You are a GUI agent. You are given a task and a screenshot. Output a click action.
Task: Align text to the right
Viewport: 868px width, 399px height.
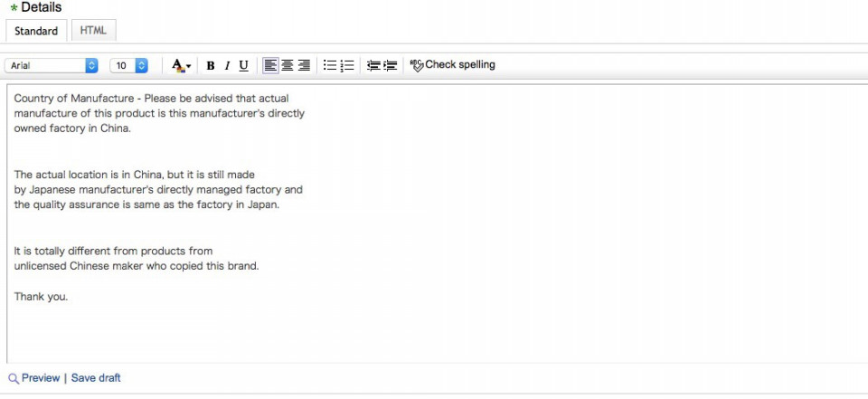click(304, 65)
